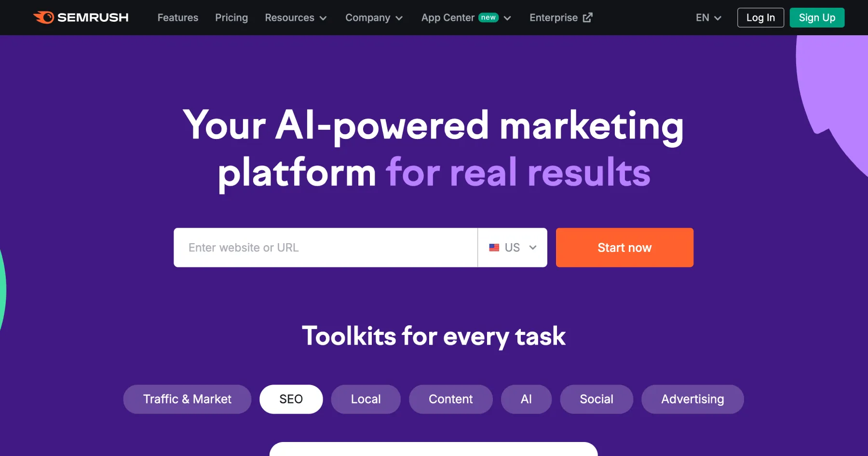The height and width of the screenshot is (456, 868).
Task: Open the Company dropdown menu
Action: point(374,18)
